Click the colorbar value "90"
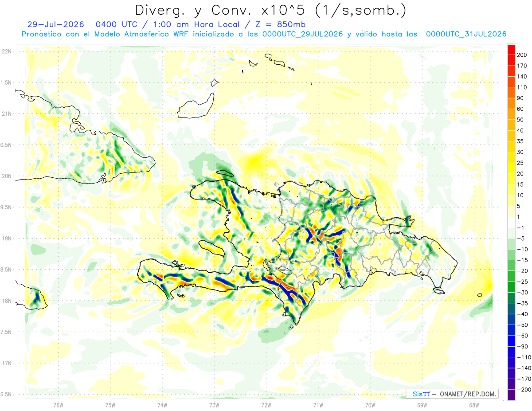The width and height of the screenshot is (532, 411). (521, 98)
